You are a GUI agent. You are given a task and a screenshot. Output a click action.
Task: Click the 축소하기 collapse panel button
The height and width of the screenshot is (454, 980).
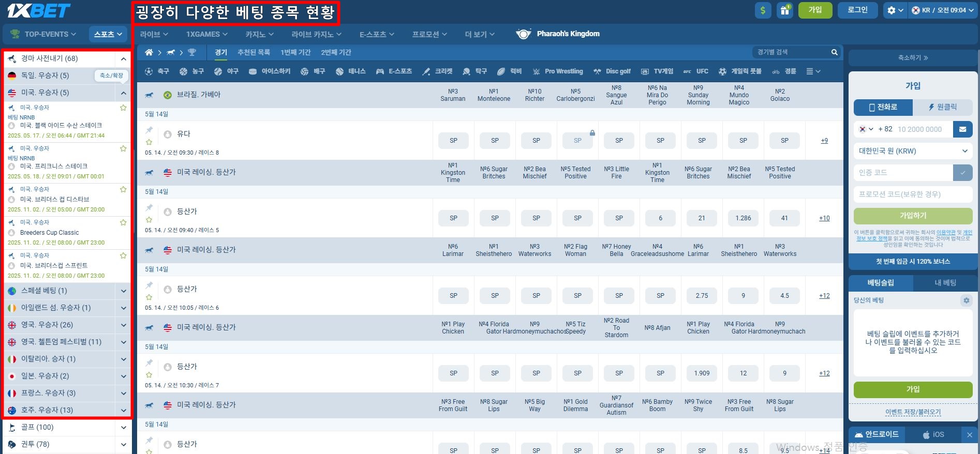coord(913,58)
